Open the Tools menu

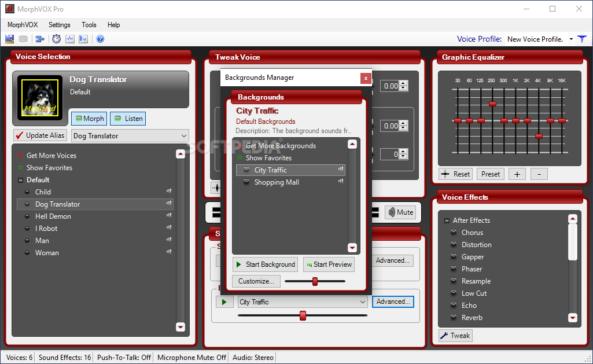(89, 25)
